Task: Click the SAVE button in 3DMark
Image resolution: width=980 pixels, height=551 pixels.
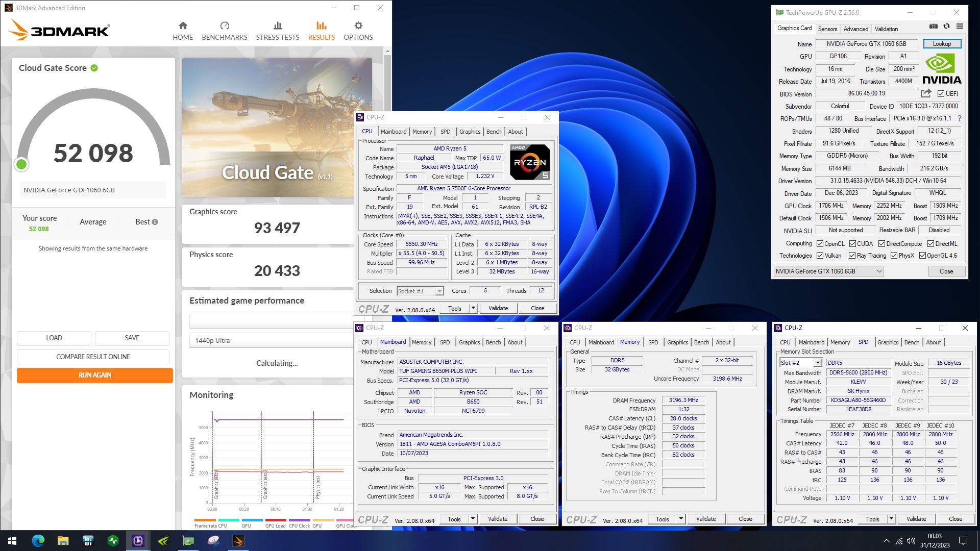Action: 132,338
